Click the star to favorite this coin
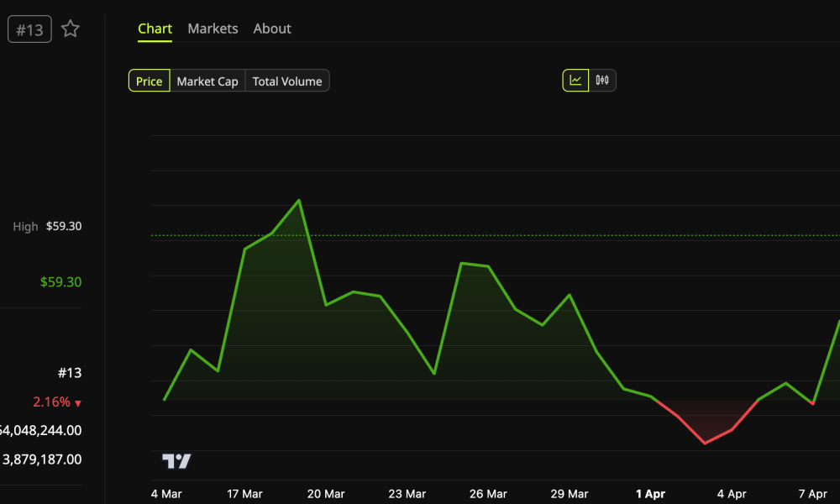The image size is (840, 504). click(x=70, y=28)
